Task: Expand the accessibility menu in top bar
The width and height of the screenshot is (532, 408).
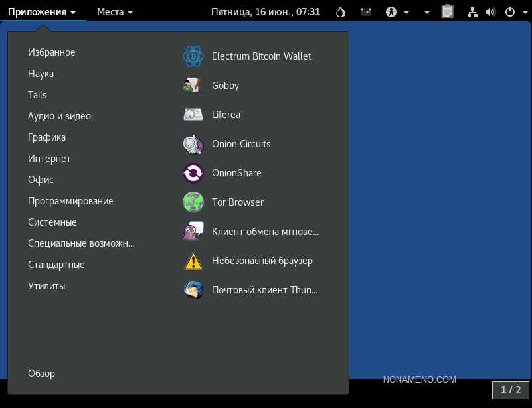Action: pyautogui.click(x=397, y=12)
